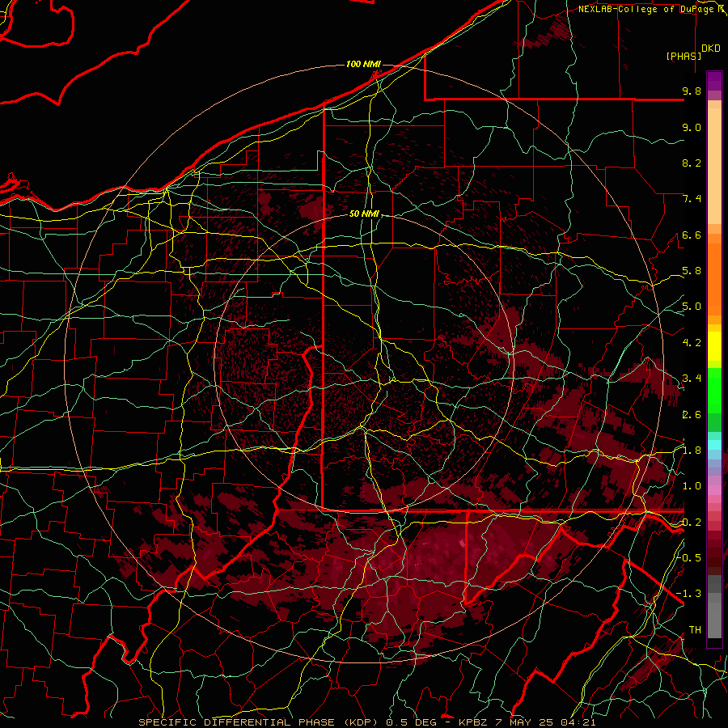
Task: Pick the cyan band on the color bar
Action: [714, 445]
